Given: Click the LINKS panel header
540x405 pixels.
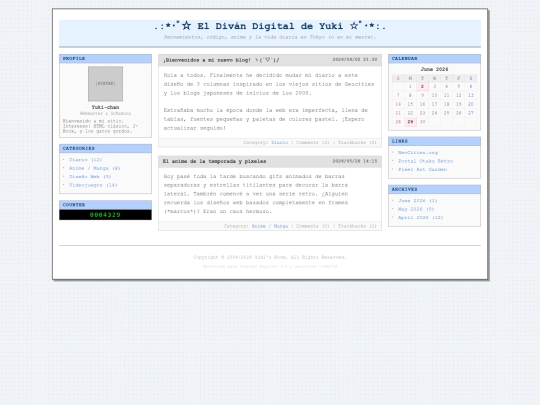Looking at the screenshot, I should [434, 141].
